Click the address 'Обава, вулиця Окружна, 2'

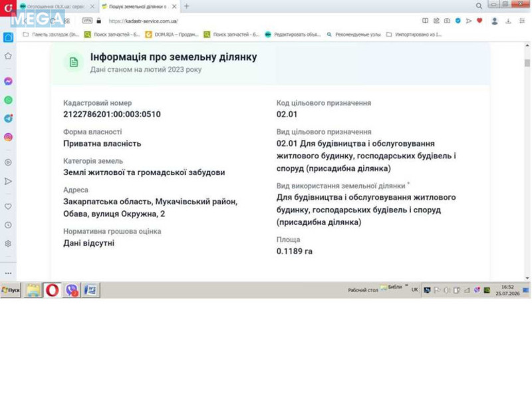(x=114, y=214)
